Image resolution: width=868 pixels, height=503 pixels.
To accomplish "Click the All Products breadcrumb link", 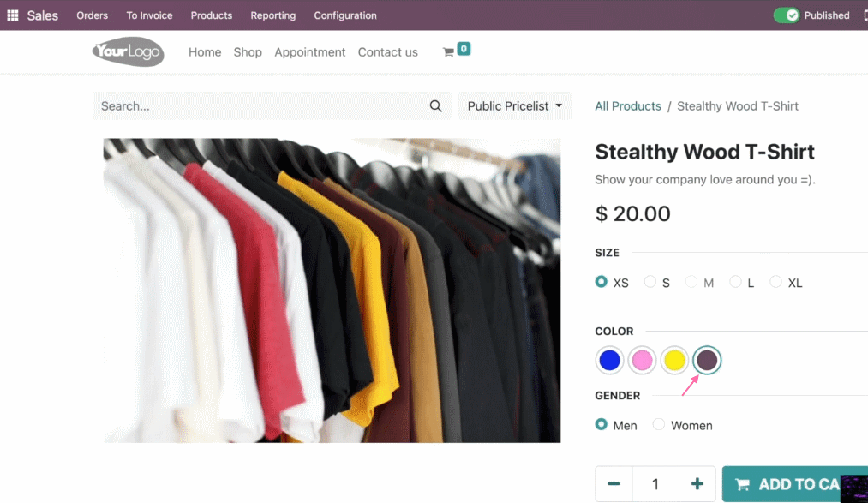I will point(628,105).
